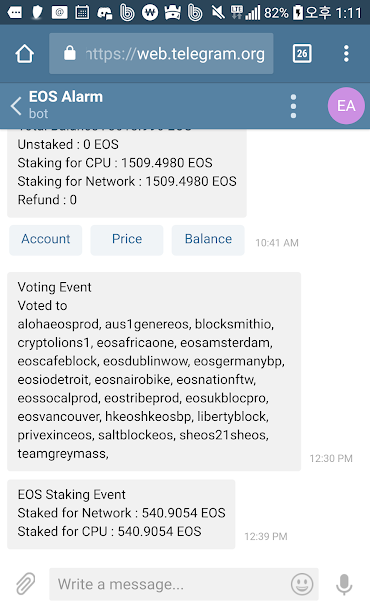The height and width of the screenshot is (614, 370).
Task: Attach a file with the paperclip icon
Action: tap(25, 584)
